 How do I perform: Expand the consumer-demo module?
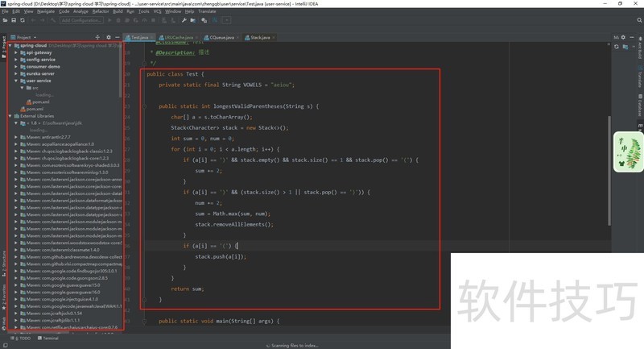pos(16,67)
